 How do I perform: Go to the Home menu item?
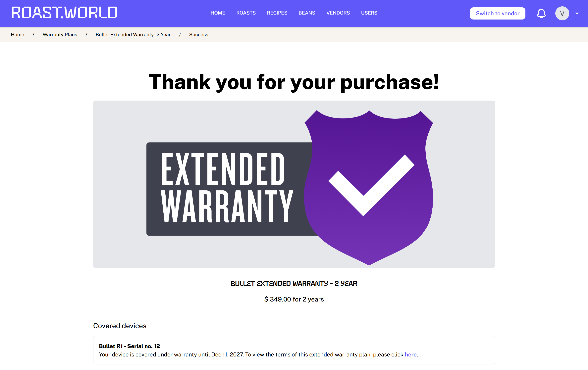(218, 13)
